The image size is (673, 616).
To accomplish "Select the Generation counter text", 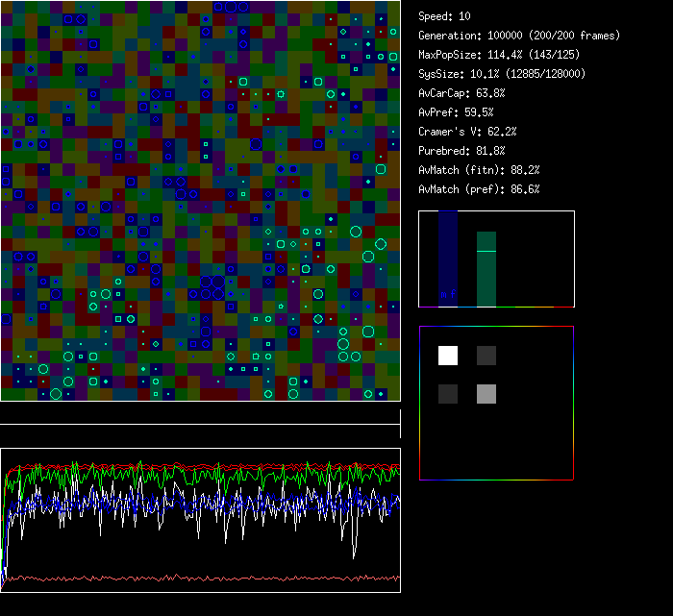I will tap(518, 36).
